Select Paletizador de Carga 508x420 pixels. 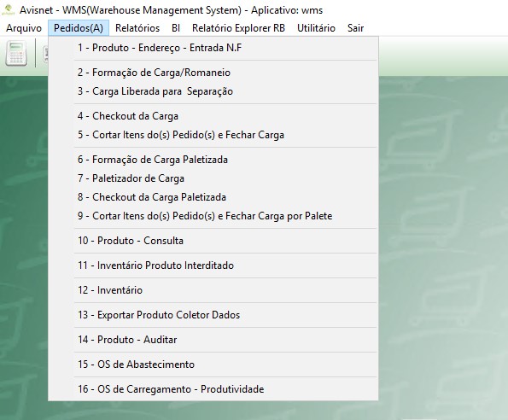tap(213, 178)
